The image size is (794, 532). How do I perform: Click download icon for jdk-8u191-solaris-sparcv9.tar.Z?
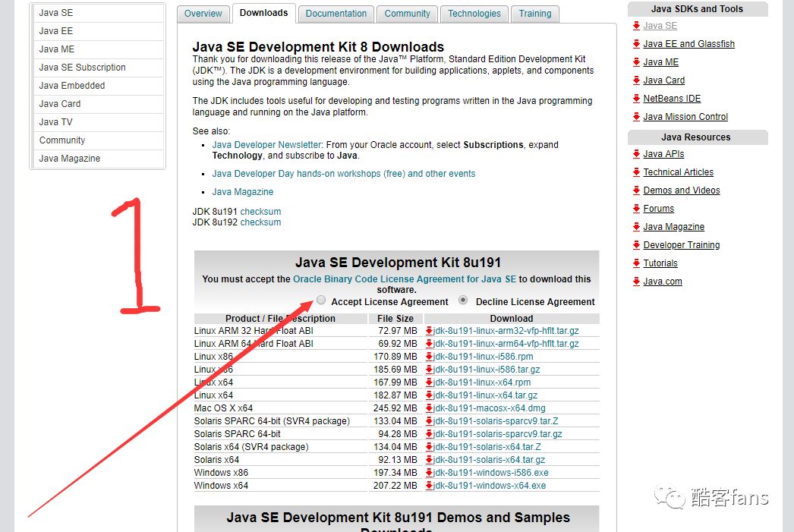[429, 421]
